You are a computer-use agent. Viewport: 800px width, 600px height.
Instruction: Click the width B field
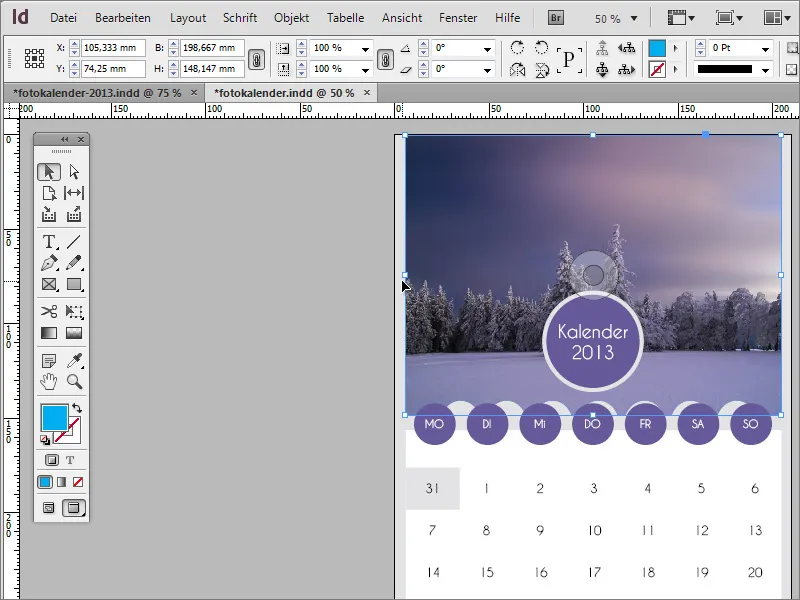(x=212, y=48)
